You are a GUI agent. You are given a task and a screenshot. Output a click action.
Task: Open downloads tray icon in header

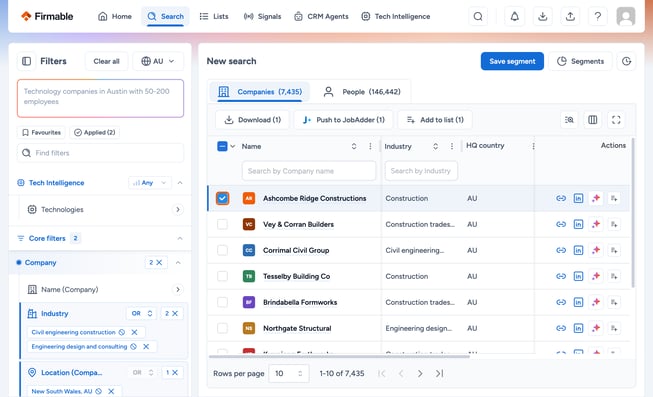pyautogui.click(x=542, y=16)
